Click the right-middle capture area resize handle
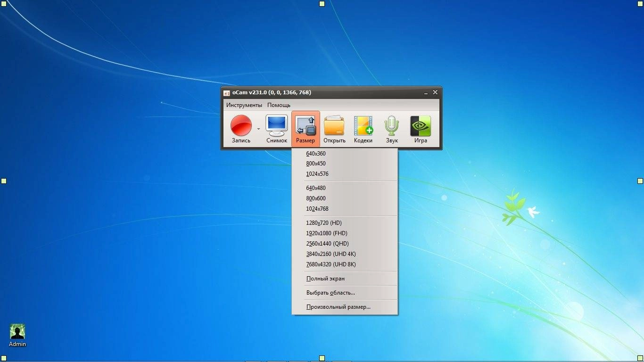The width and height of the screenshot is (644, 362). click(x=640, y=181)
